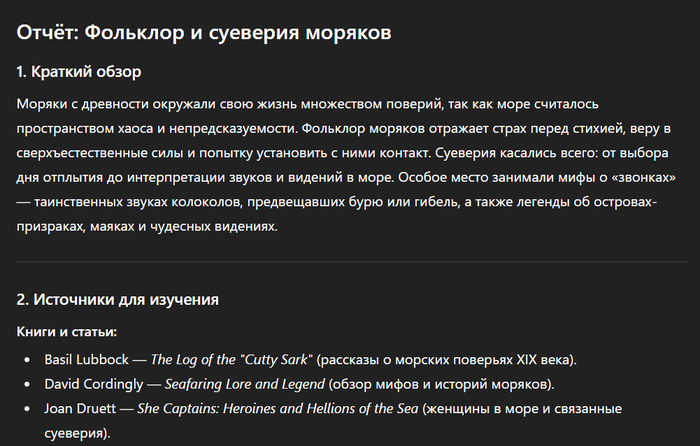The width and height of the screenshot is (700, 446).
Task: Click the heading "2. Источники для изучения"
Action: (x=118, y=299)
